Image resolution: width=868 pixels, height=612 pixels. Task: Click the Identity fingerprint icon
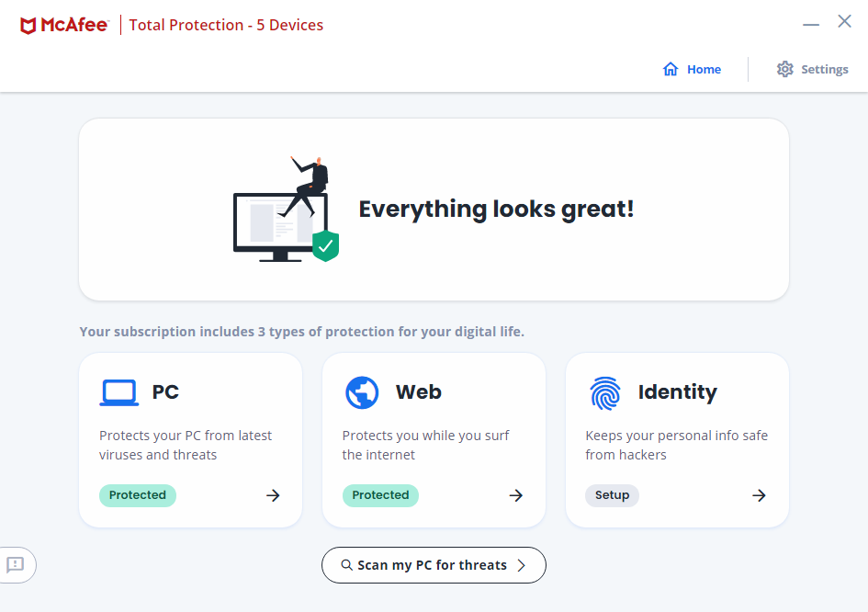[x=605, y=393]
